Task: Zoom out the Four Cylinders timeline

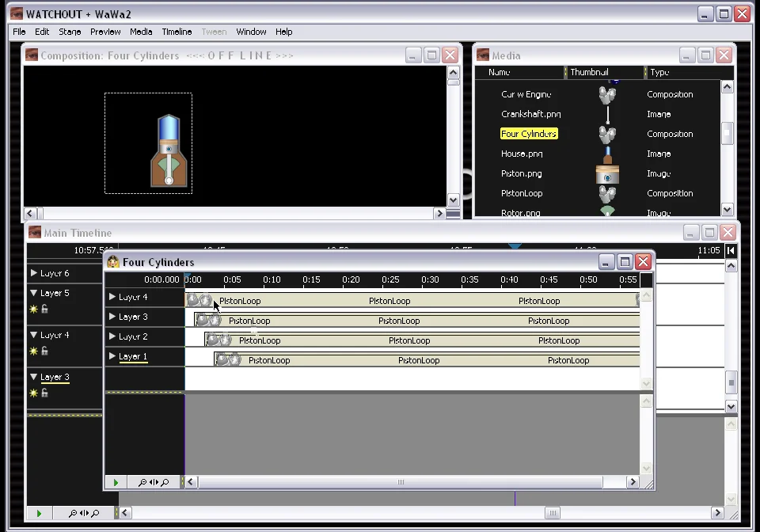Action: pos(142,482)
